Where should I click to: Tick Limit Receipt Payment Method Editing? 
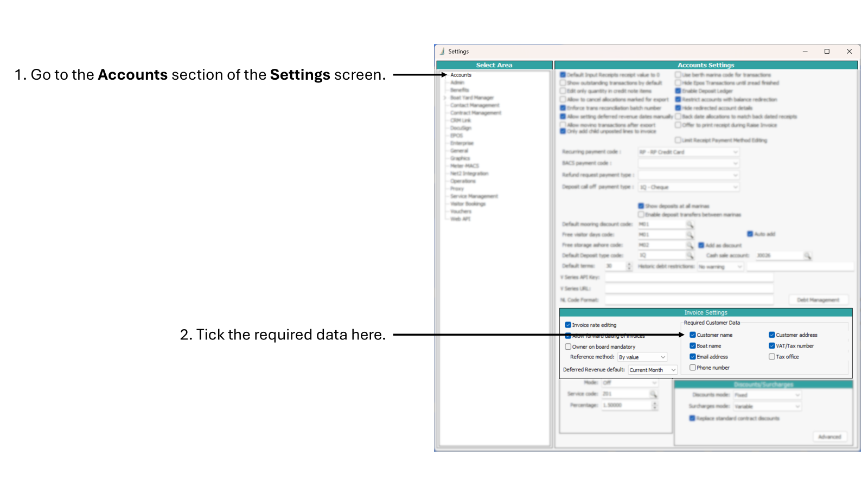click(x=678, y=140)
